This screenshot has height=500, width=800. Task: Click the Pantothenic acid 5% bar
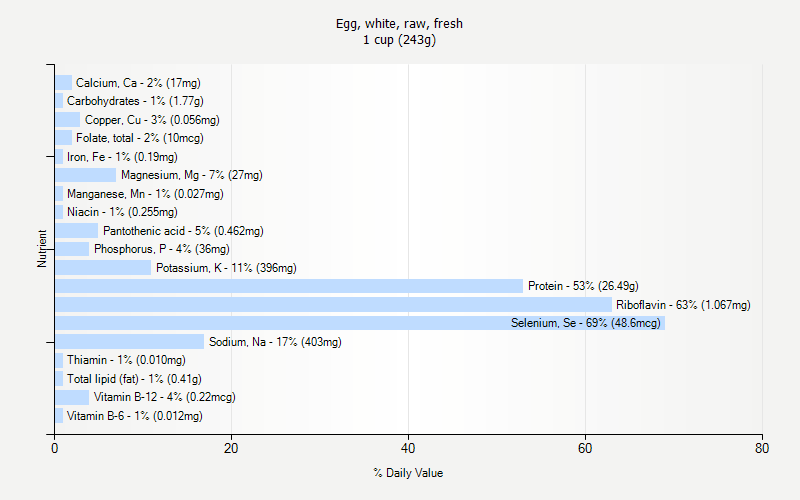tap(76, 231)
